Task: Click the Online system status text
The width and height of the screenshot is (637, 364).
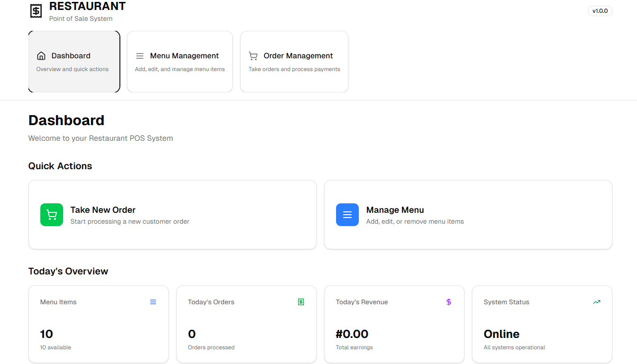Action: (501, 334)
